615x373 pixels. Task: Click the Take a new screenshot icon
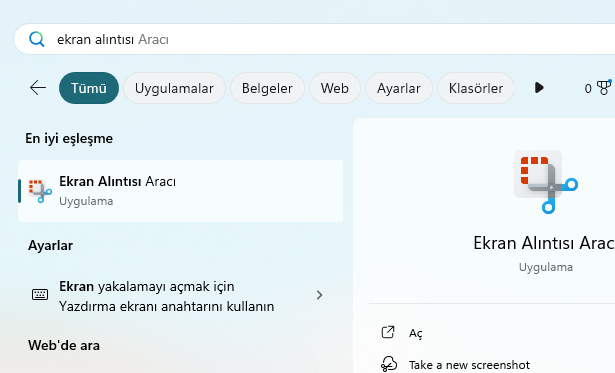pyautogui.click(x=389, y=364)
